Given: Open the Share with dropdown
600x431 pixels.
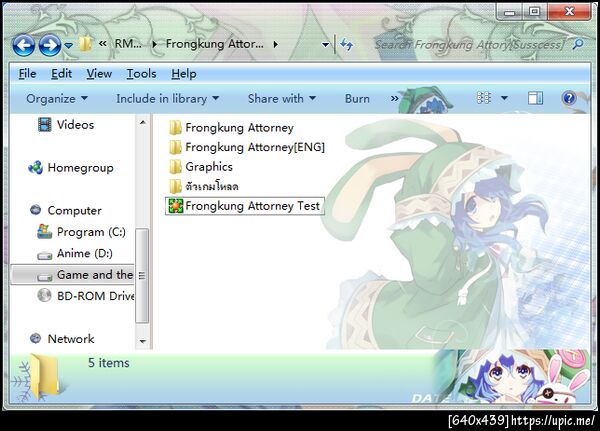Looking at the screenshot, I should click(282, 99).
